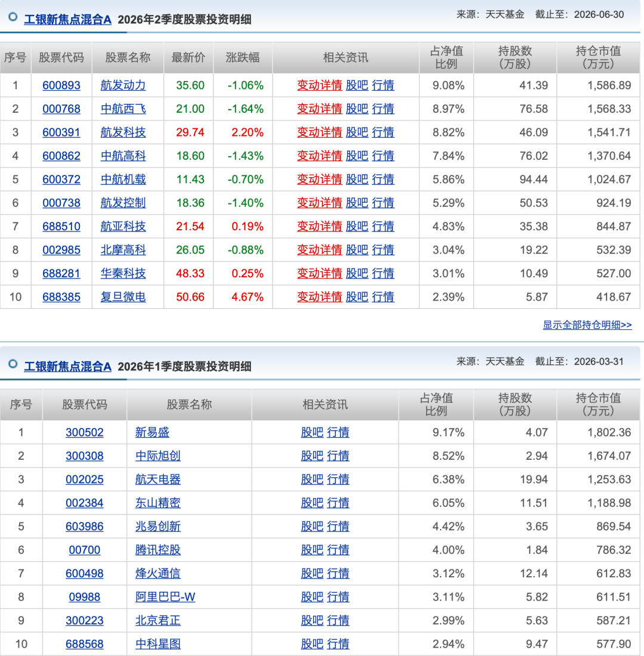View 变动详情 for 复旦微电 row

(x=320, y=297)
